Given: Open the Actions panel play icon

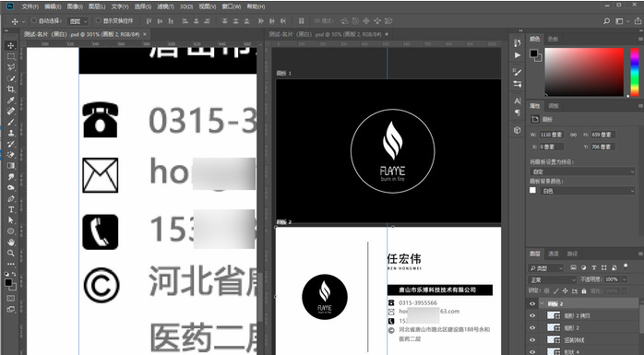Looking at the screenshot, I should pos(517,55).
